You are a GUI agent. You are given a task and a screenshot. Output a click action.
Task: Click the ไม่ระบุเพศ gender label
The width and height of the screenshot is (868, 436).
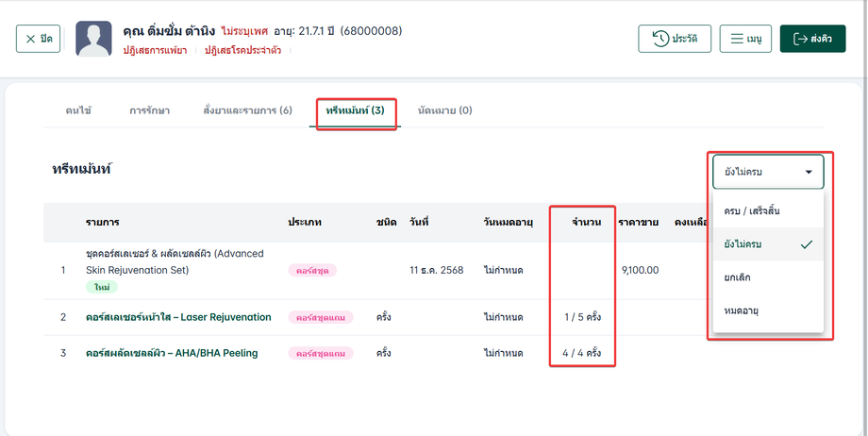[x=244, y=31]
